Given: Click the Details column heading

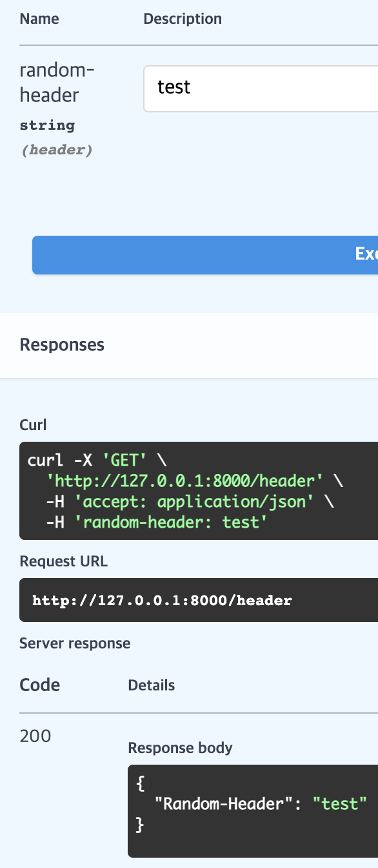Looking at the screenshot, I should point(152,685).
